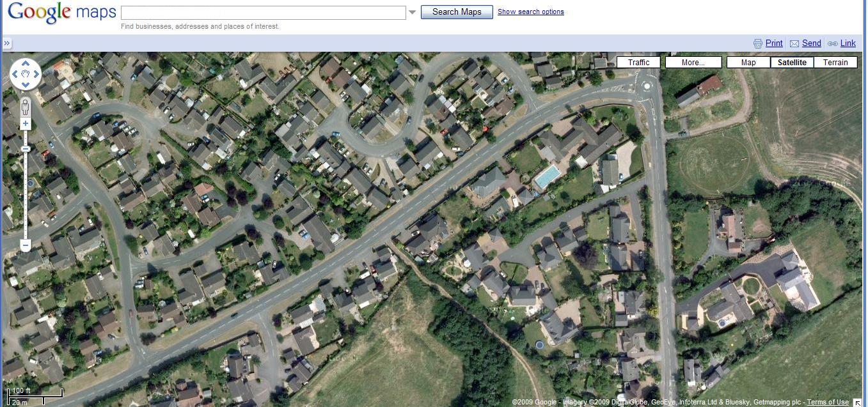868x407 pixels.
Task: Toggle the Traffic layer on
Action: [638, 63]
